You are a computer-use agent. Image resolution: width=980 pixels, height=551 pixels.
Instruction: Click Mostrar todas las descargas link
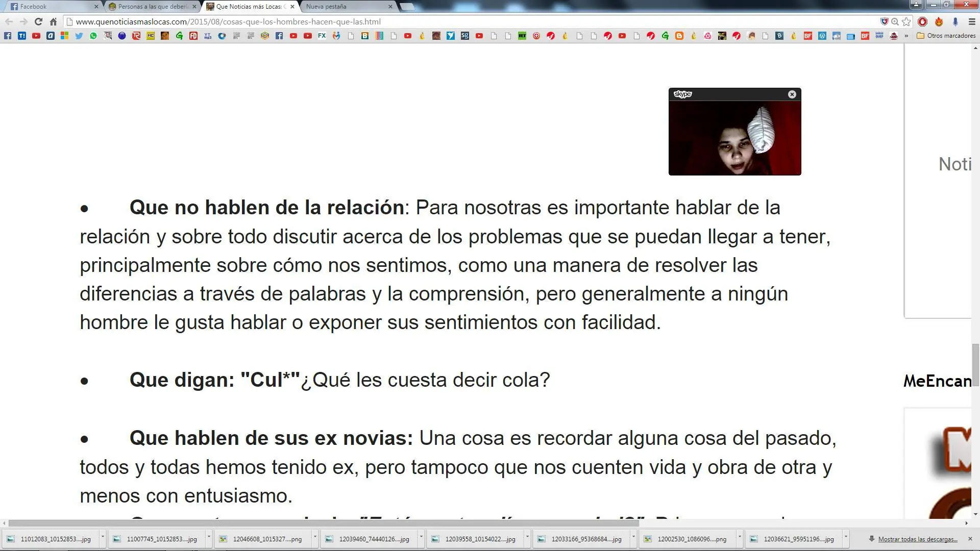point(917,539)
